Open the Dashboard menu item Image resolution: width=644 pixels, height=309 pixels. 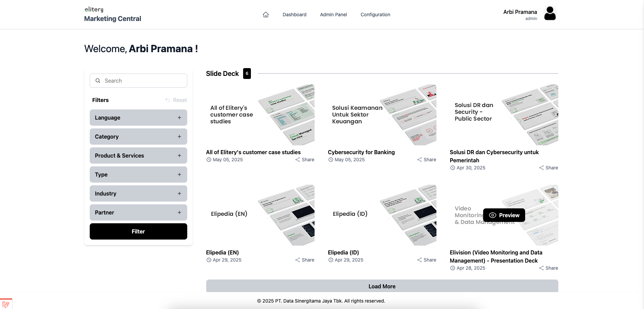pos(295,15)
